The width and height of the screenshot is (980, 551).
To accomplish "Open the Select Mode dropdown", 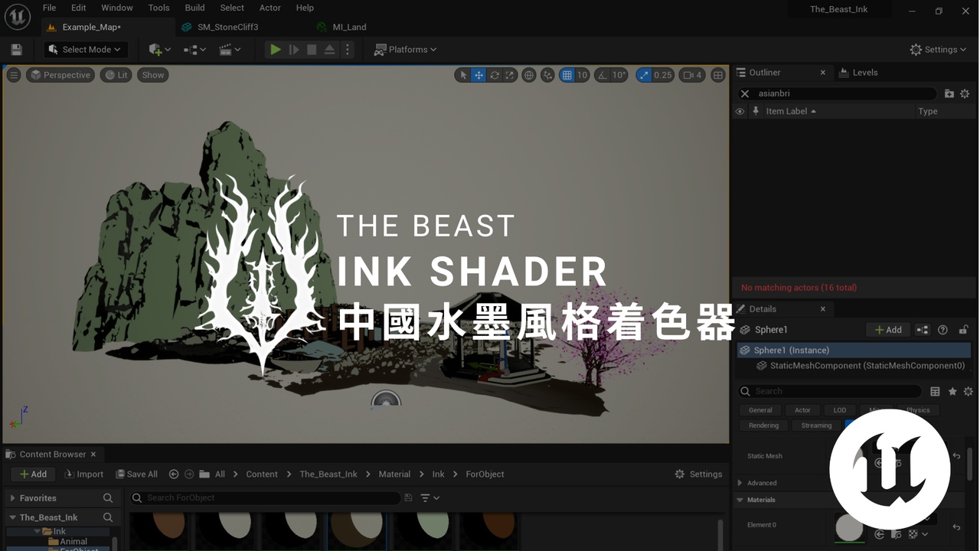I will [x=85, y=50].
